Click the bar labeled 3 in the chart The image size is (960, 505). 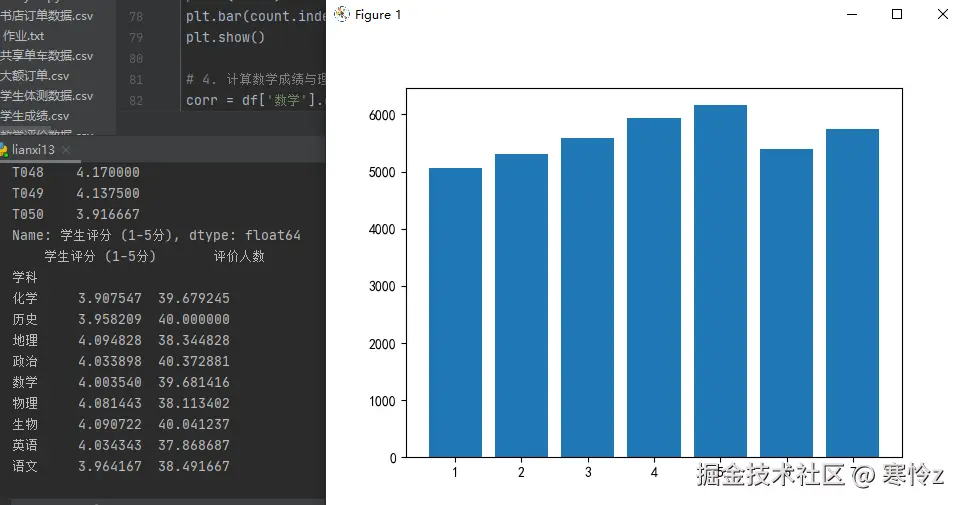pos(587,298)
